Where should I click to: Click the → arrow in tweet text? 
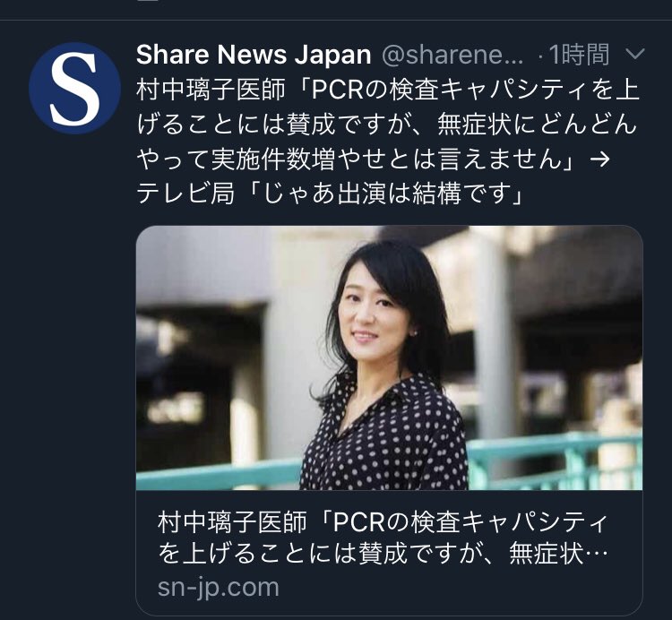tap(599, 159)
